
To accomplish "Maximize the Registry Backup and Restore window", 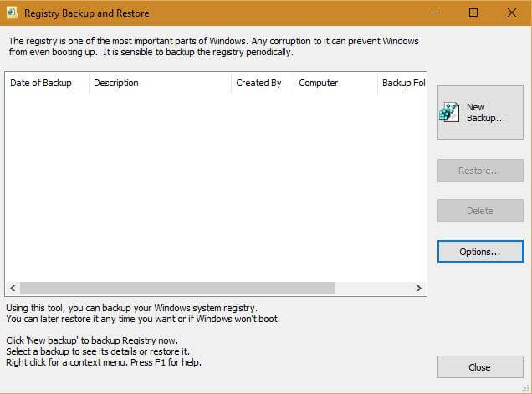I will (x=473, y=13).
